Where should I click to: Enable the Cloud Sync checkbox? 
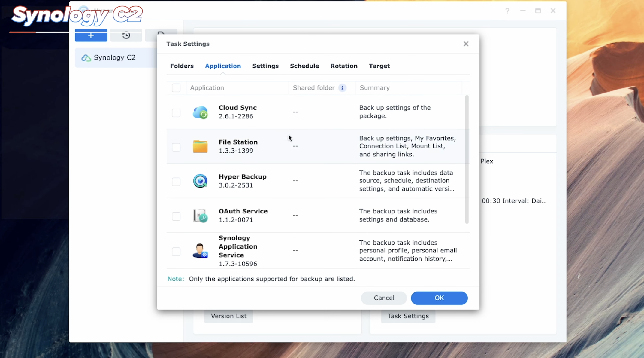coord(176,113)
